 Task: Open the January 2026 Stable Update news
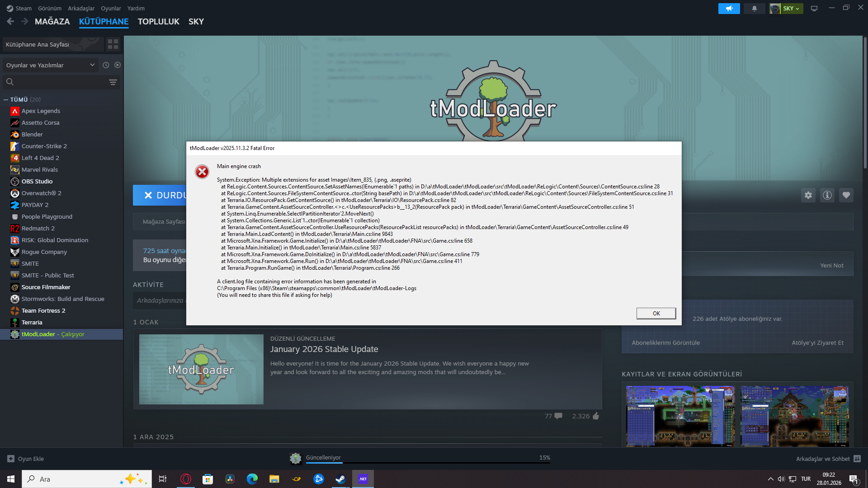pyautogui.click(x=324, y=349)
